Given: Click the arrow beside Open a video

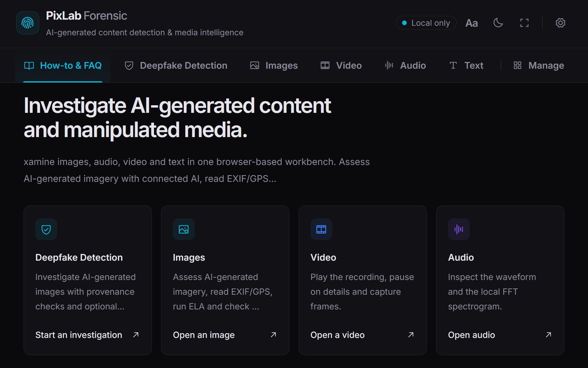Looking at the screenshot, I should (x=411, y=335).
